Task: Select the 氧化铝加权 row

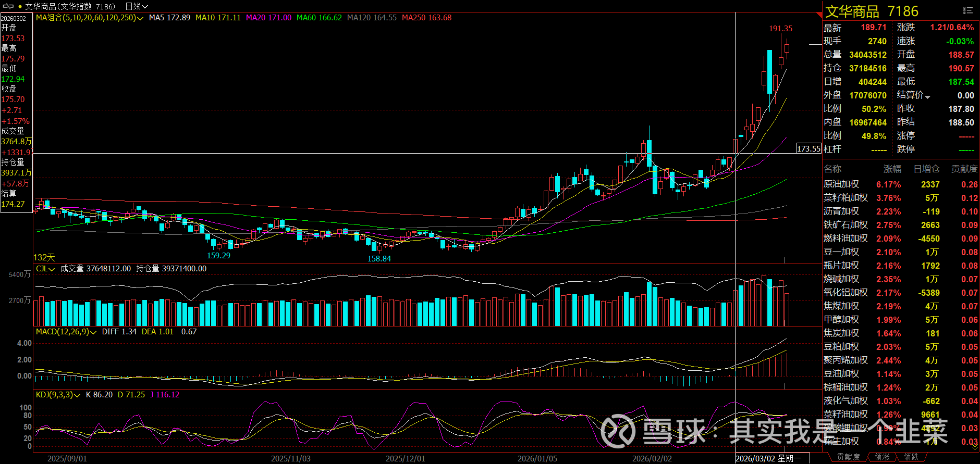Action: pyautogui.click(x=901, y=293)
